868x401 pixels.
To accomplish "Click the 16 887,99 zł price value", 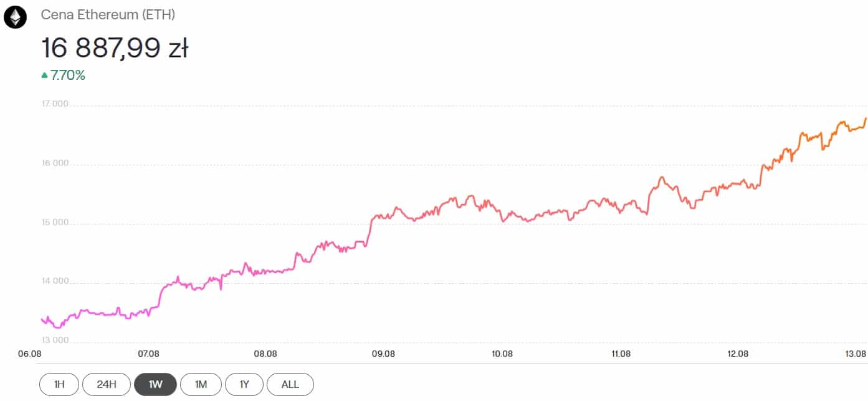I will 115,48.
